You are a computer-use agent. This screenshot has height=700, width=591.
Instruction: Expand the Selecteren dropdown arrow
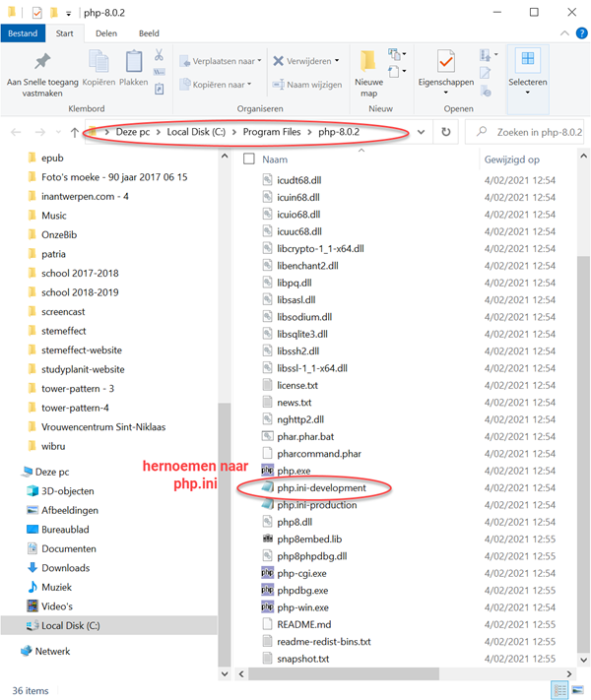tap(528, 93)
